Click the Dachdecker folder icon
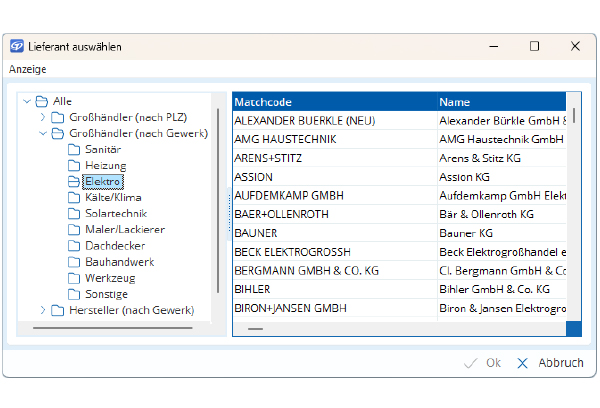The image size is (600, 408). (x=74, y=246)
